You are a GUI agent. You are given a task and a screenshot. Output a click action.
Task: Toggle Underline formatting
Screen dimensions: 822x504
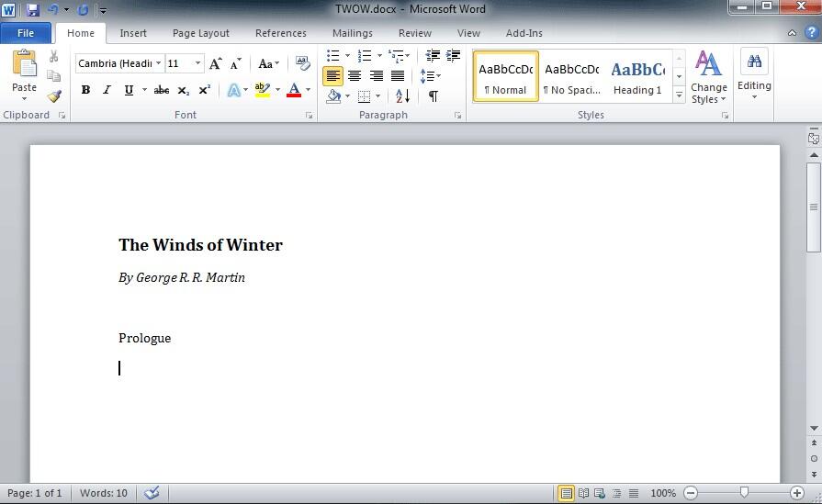pyautogui.click(x=129, y=90)
